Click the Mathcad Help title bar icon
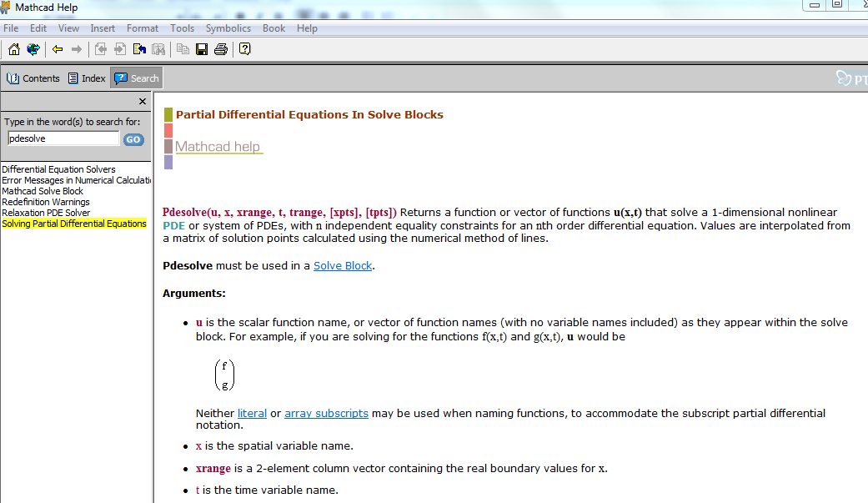Image resolution: width=868 pixels, height=503 pixels. (5, 8)
